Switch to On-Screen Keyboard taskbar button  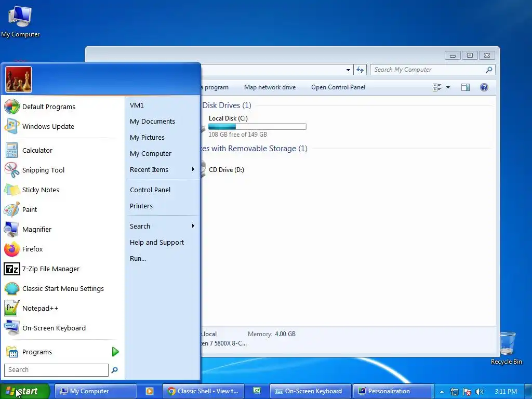tap(311, 391)
